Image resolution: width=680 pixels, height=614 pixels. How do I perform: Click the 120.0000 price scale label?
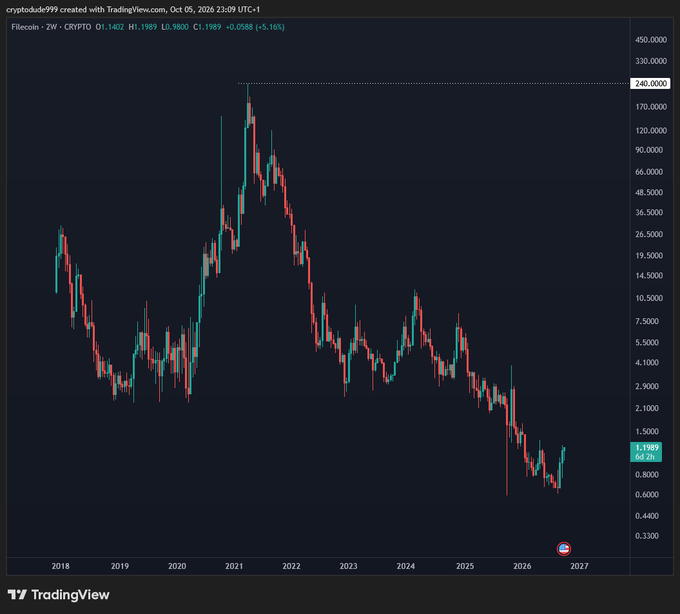651,131
